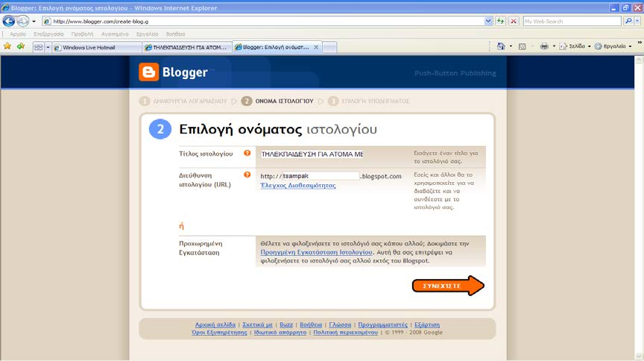Open the Αρχείο menu

pos(18,34)
